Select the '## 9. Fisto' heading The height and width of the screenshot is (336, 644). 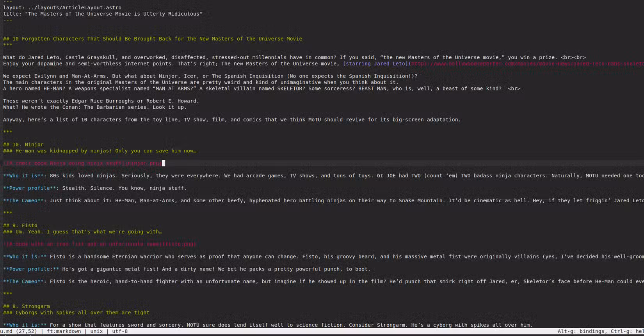[20, 226]
